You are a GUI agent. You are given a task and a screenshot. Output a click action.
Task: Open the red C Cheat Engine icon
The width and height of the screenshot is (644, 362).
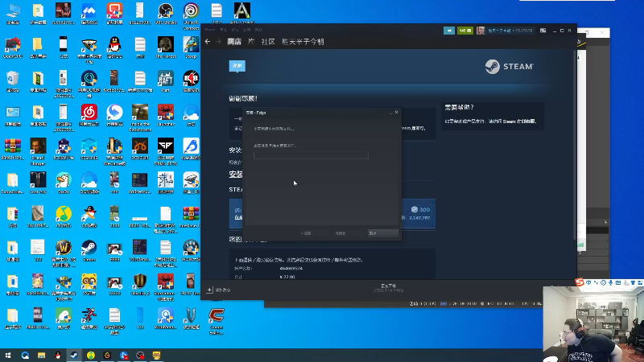click(x=217, y=320)
